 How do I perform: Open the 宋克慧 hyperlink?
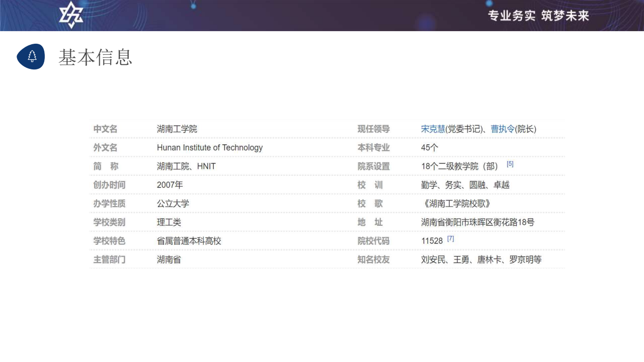click(x=433, y=129)
